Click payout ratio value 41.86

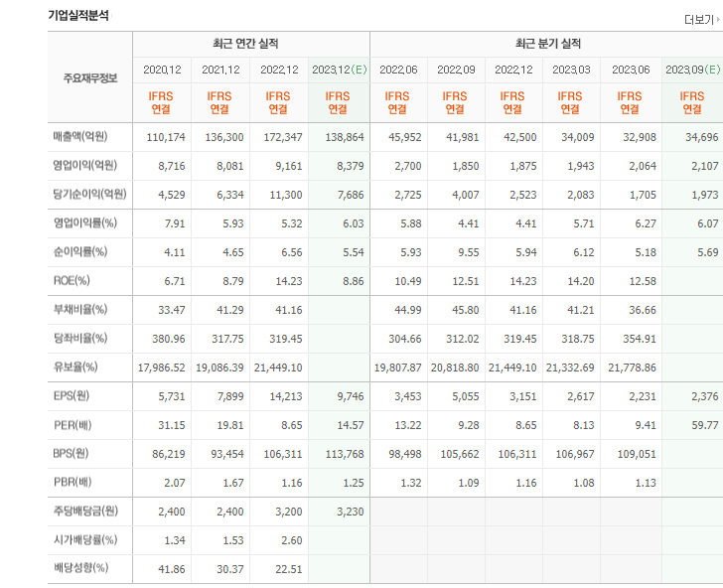point(172,569)
